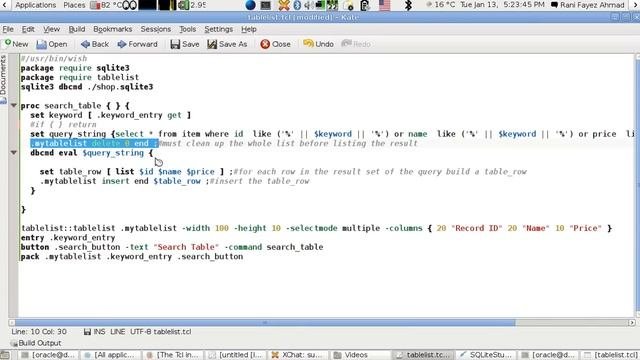This screenshot has height=360, width=640.
Task: Click the orange XChat tray icon
Action: (x=284, y=5)
